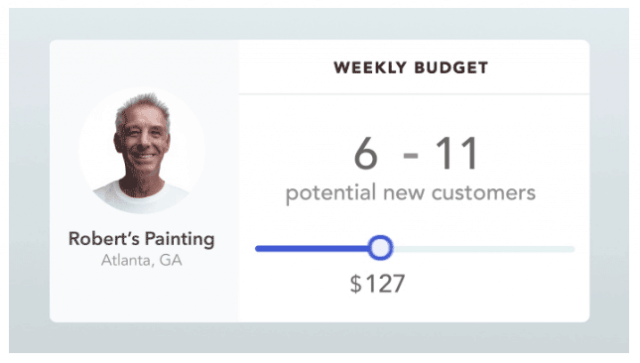Click the 6 - 11 customers estimate

click(x=416, y=154)
